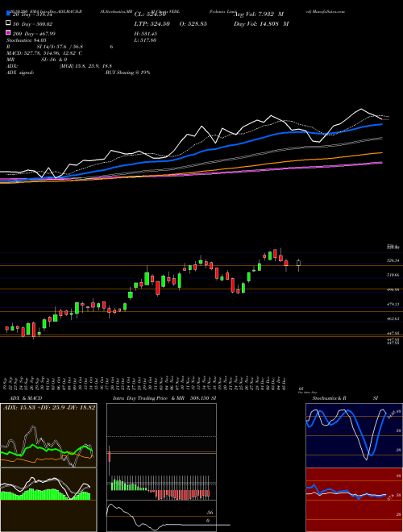The image size is (403, 532).
Task: Click the 'Intra Day Trading Price & MR' title
Action: click(149, 398)
